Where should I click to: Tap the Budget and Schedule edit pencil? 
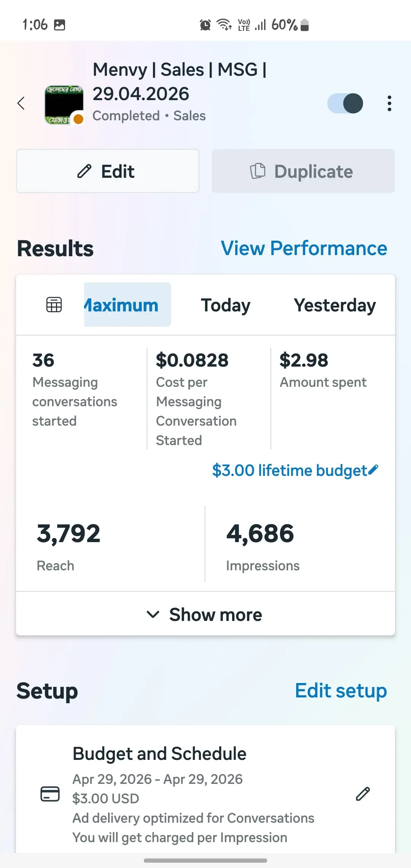click(363, 794)
